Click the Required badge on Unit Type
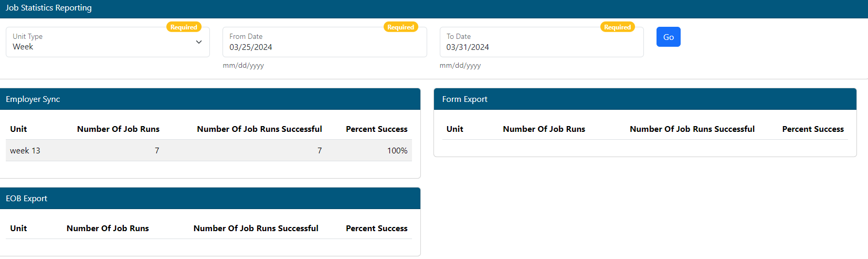The height and width of the screenshot is (259, 868). point(184,27)
